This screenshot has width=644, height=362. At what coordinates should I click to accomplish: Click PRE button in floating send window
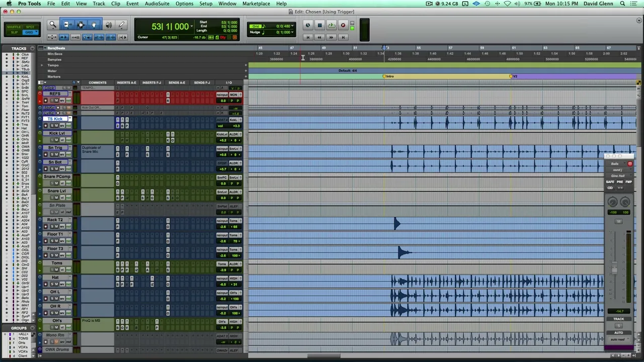coord(619,182)
